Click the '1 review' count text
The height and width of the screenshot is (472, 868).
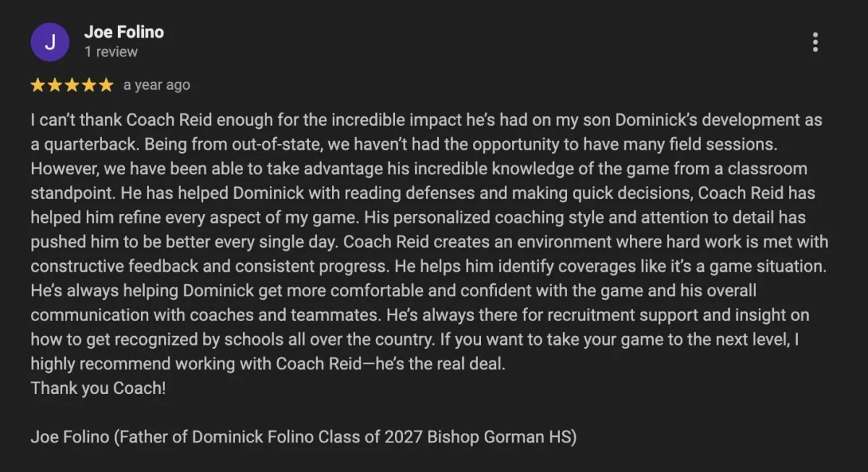point(111,52)
